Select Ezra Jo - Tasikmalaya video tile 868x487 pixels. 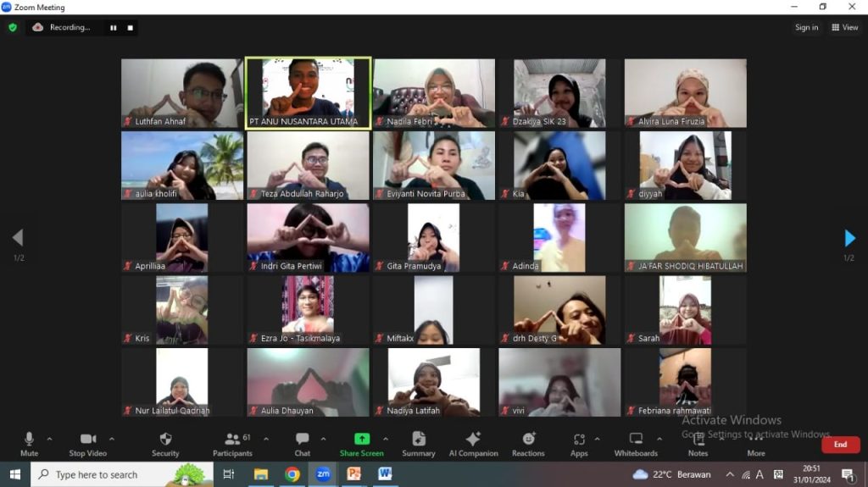click(309, 310)
